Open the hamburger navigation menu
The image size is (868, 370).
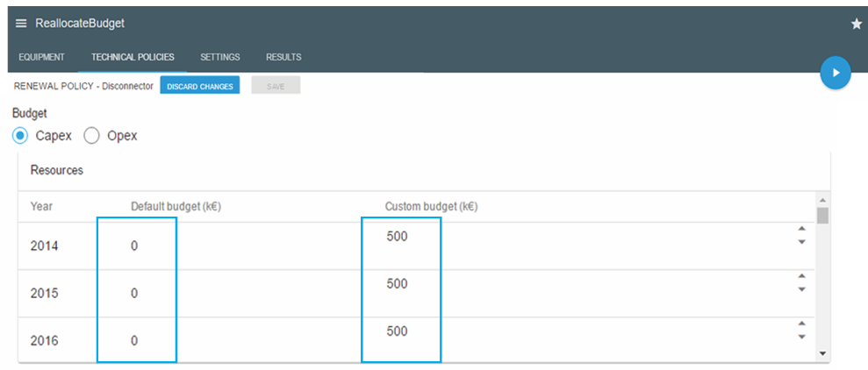coord(21,24)
